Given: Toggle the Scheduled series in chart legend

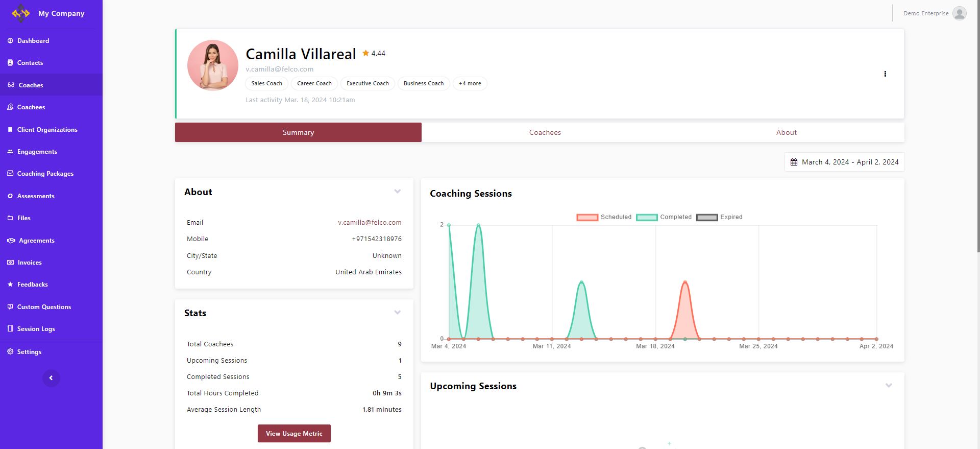Looking at the screenshot, I should click(587, 217).
